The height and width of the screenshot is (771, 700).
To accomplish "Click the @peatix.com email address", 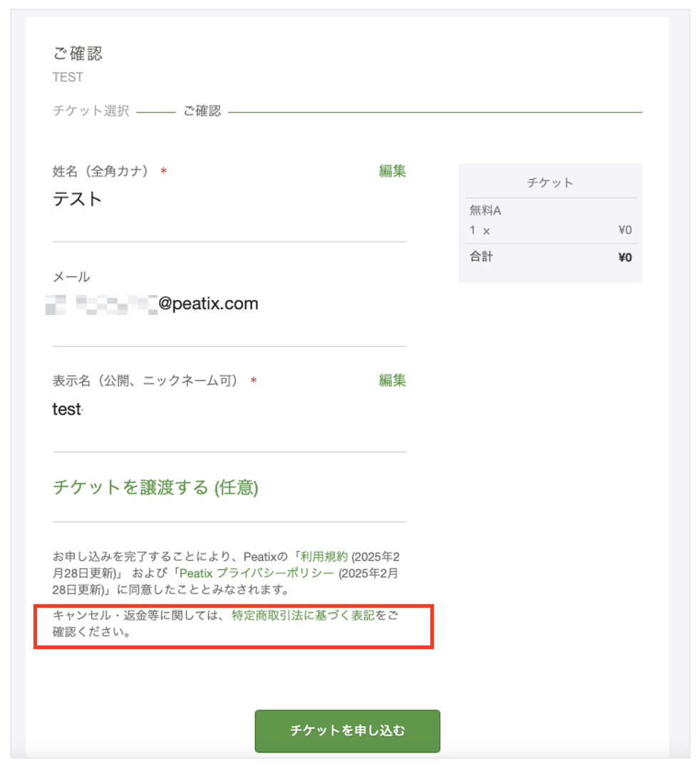I will (207, 304).
